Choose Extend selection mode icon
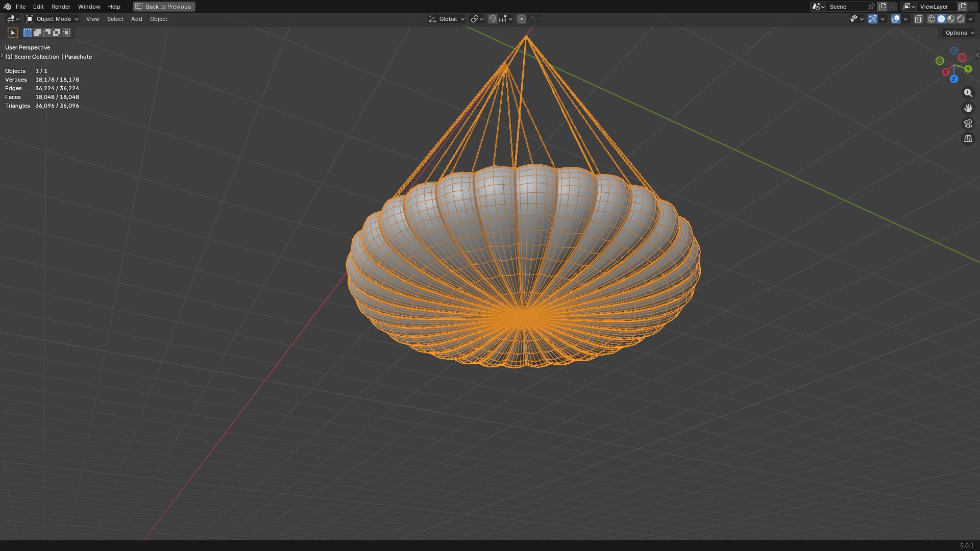The width and height of the screenshot is (980, 551). [x=37, y=33]
